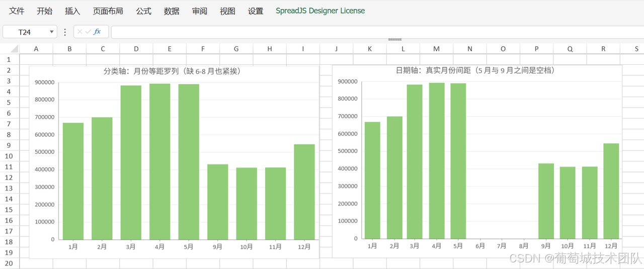Click the 4月 bar in left chart

pyautogui.click(x=160, y=161)
